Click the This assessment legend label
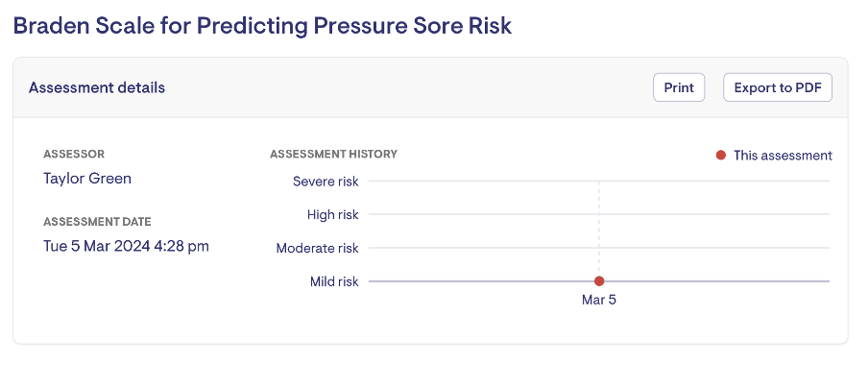Image resolution: width=868 pixels, height=365 pixels. point(783,156)
